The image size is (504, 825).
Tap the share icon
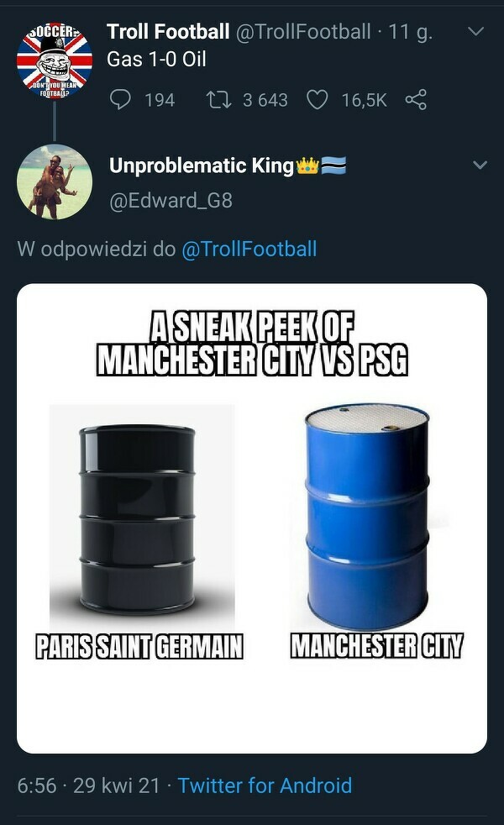click(x=416, y=100)
